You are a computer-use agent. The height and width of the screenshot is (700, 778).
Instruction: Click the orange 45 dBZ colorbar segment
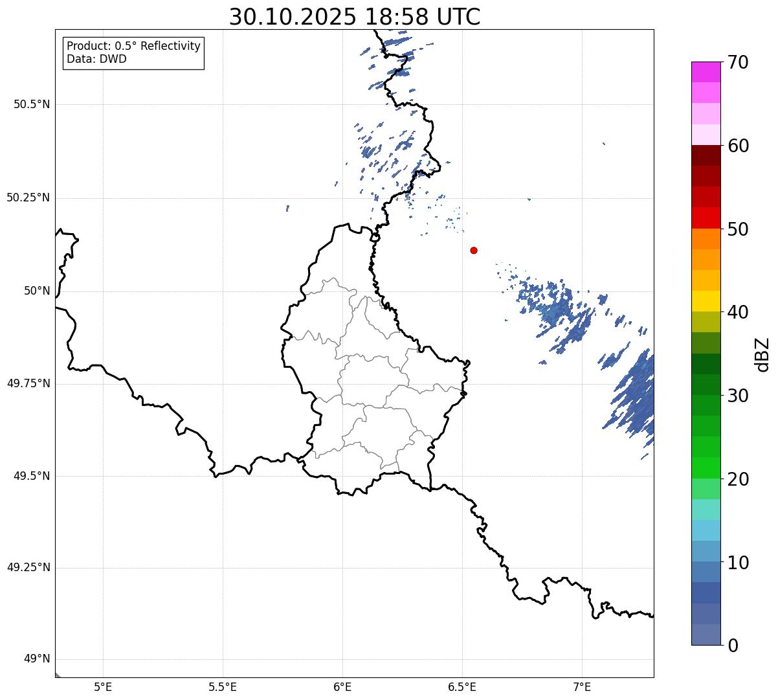(706, 260)
